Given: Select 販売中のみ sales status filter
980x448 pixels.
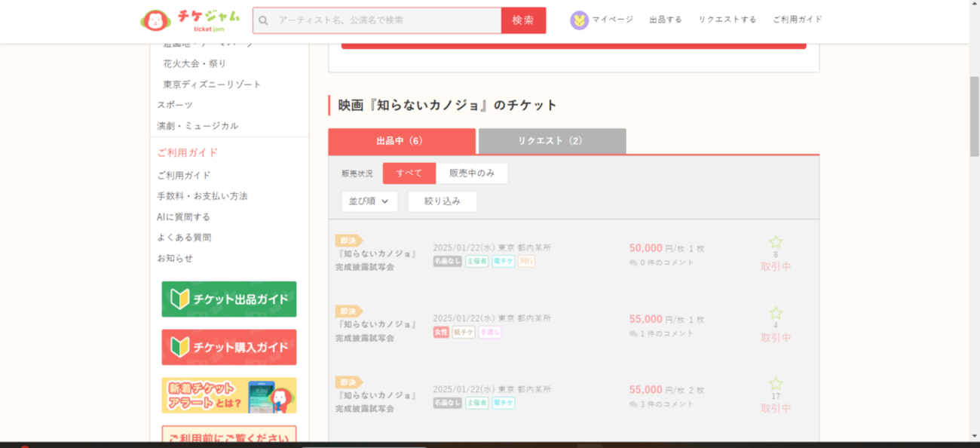Looking at the screenshot, I should (x=472, y=173).
